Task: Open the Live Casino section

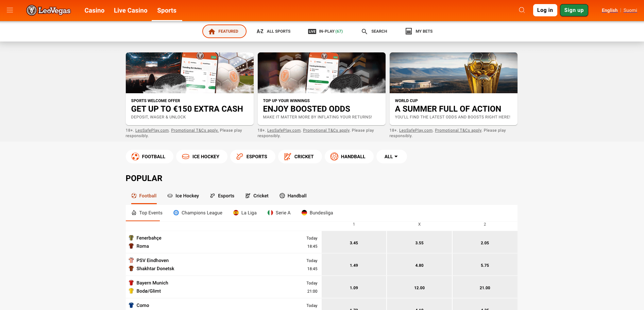Action: coord(131,11)
